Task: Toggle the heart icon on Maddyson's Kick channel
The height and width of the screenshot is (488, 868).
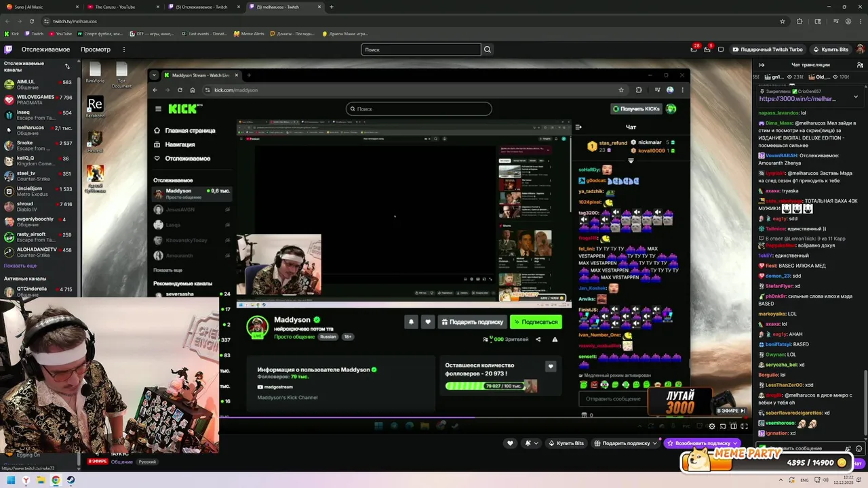Action: (x=427, y=322)
